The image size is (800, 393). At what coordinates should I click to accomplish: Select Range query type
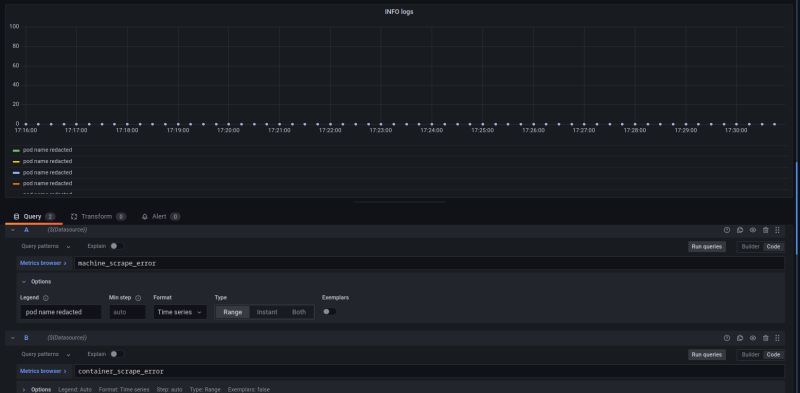[x=233, y=312]
